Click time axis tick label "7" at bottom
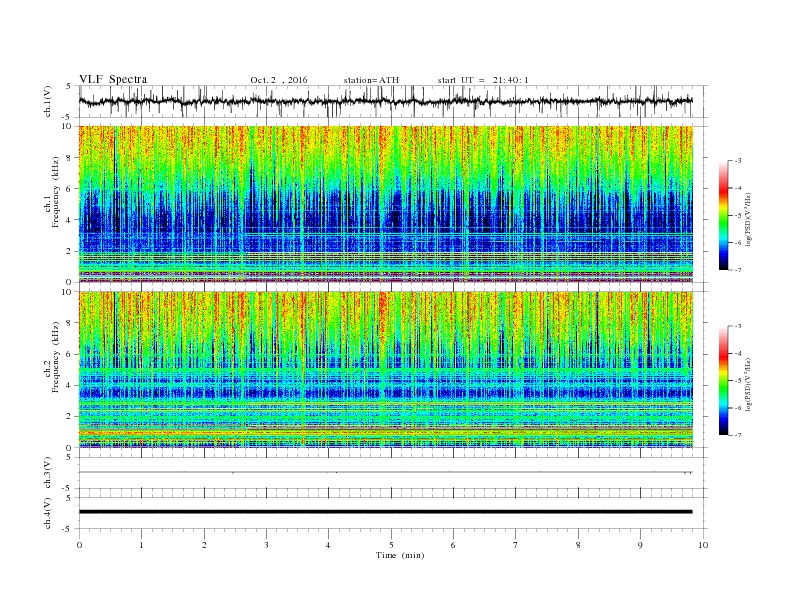Viewport: 792px width, 612px height. click(516, 545)
